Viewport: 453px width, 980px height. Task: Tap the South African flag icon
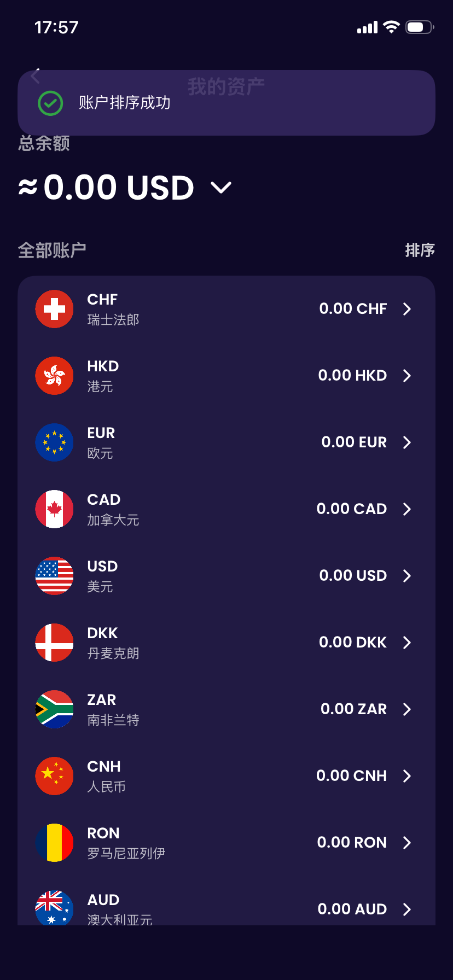[x=54, y=709]
